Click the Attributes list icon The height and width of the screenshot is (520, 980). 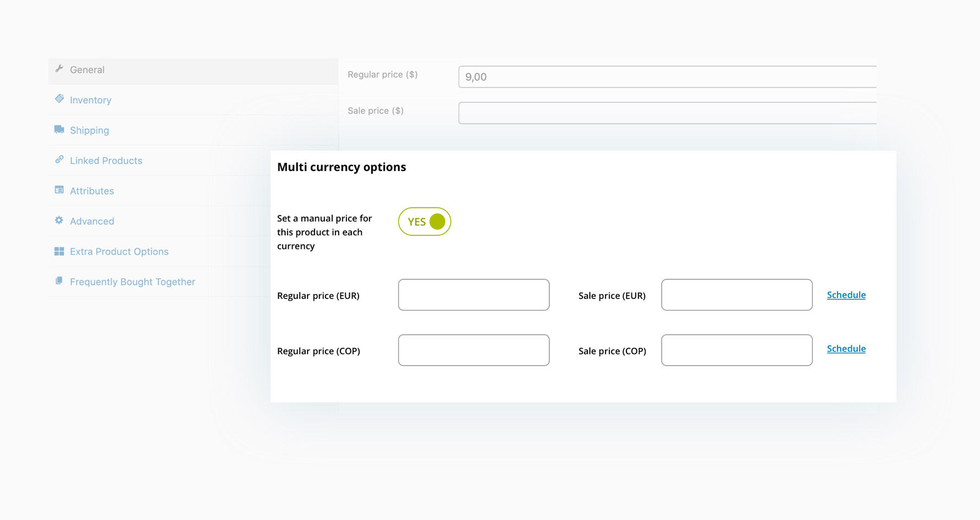tap(59, 190)
